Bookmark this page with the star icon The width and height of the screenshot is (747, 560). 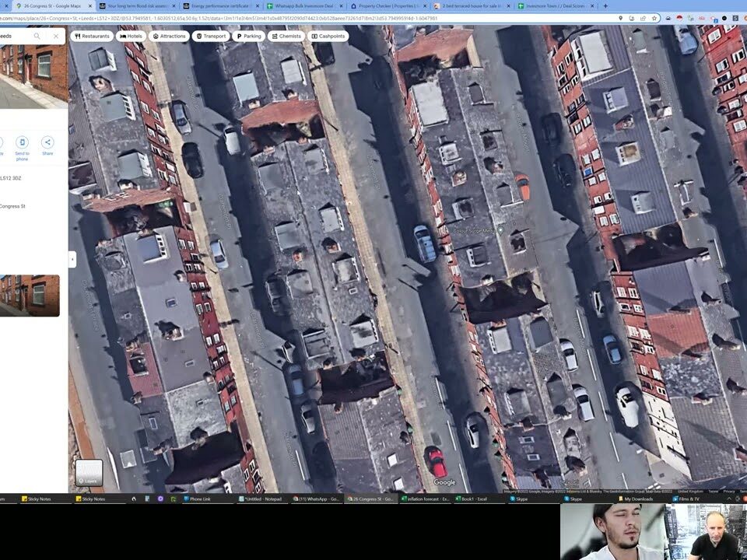[x=654, y=18]
